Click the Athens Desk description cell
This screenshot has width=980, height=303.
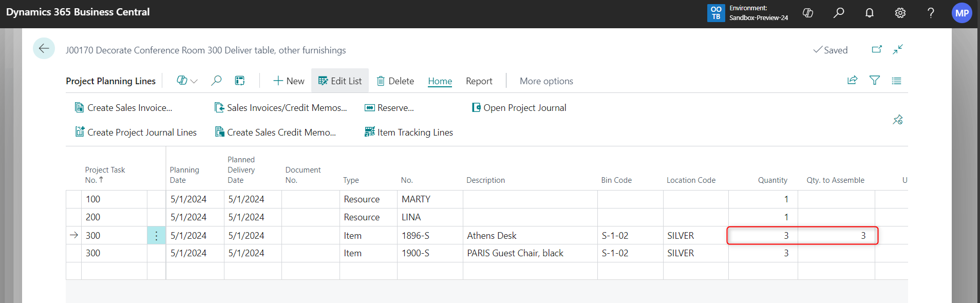(530, 236)
